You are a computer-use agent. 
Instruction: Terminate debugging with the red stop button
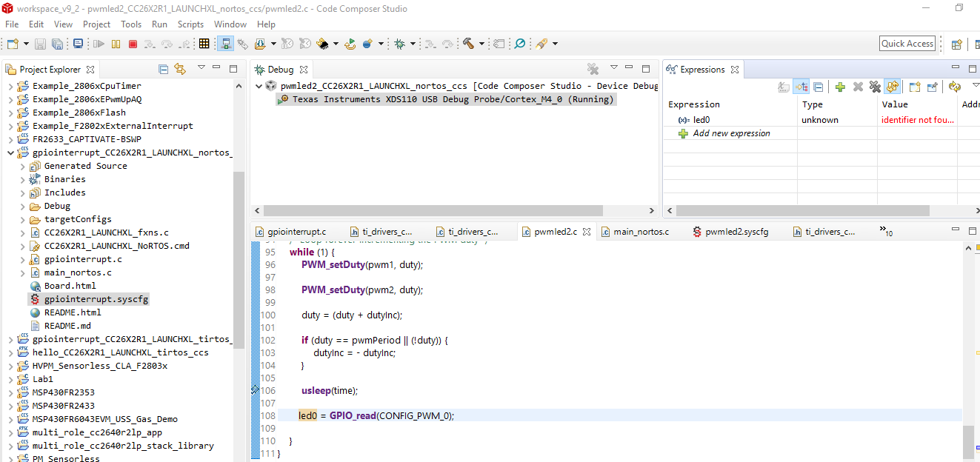pos(133,44)
